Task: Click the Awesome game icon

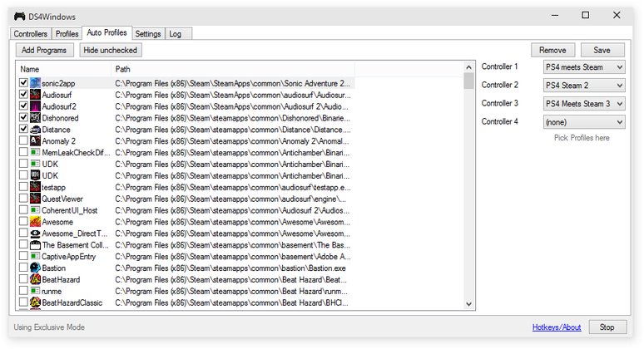Action: point(35,222)
